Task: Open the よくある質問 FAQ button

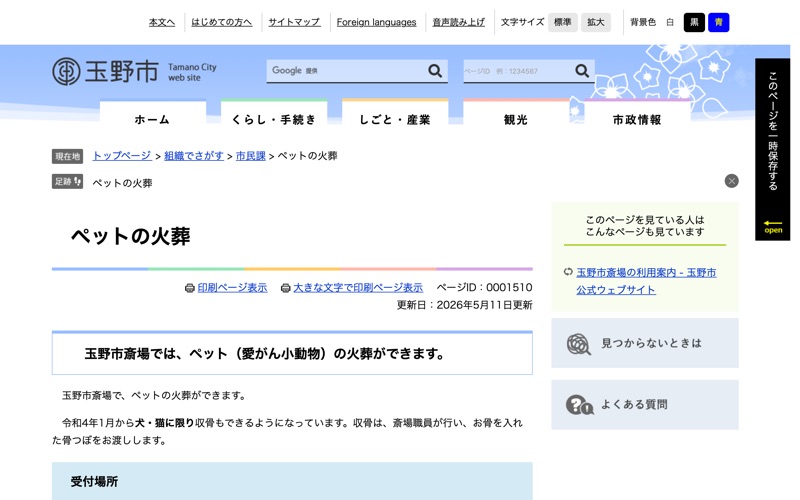Action: (645, 405)
